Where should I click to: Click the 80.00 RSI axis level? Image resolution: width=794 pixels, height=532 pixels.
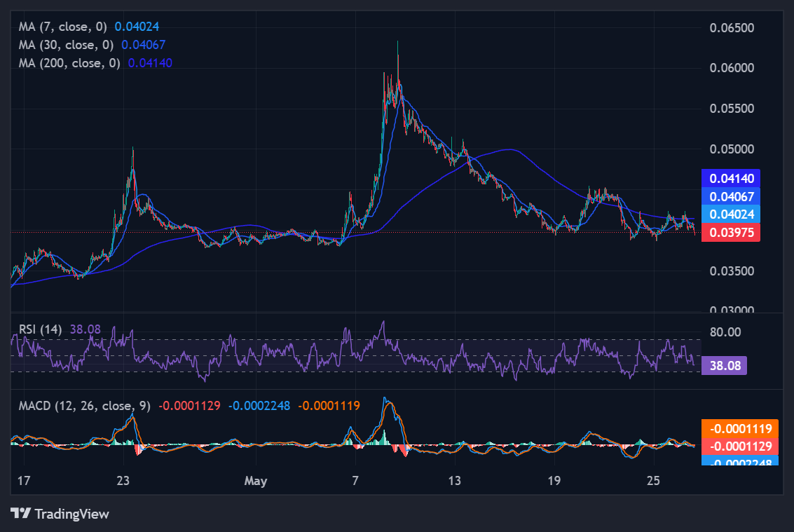(x=725, y=332)
